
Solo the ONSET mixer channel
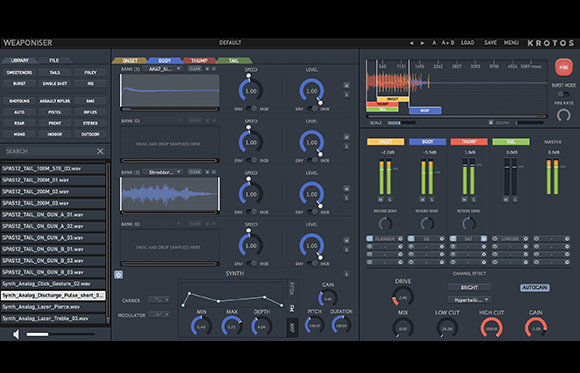point(390,199)
